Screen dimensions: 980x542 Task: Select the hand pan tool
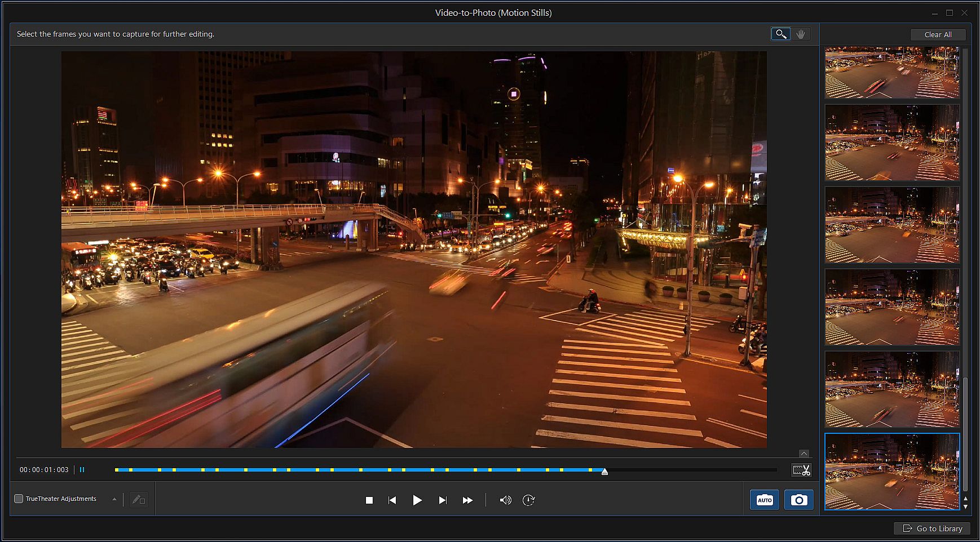(801, 34)
